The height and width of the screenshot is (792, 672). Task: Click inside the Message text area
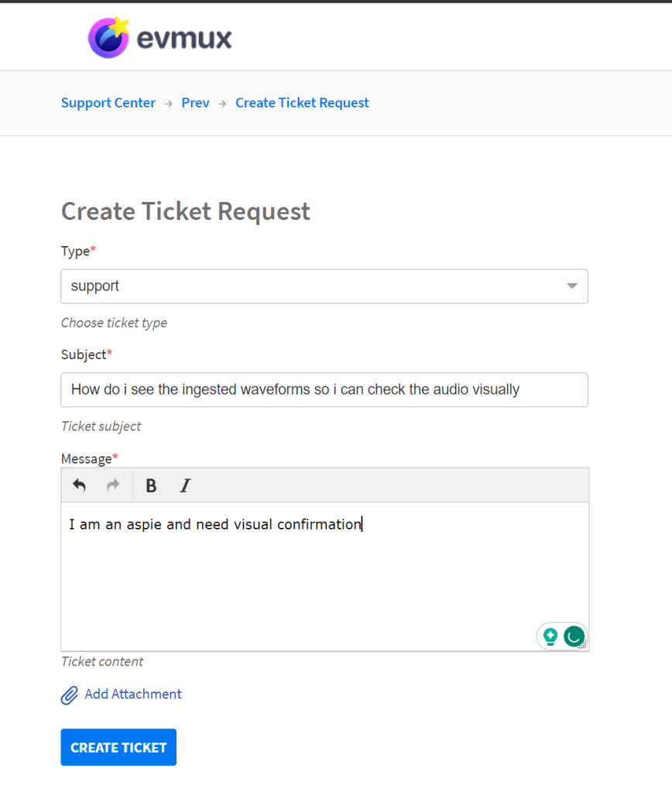(x=325, y=576)
